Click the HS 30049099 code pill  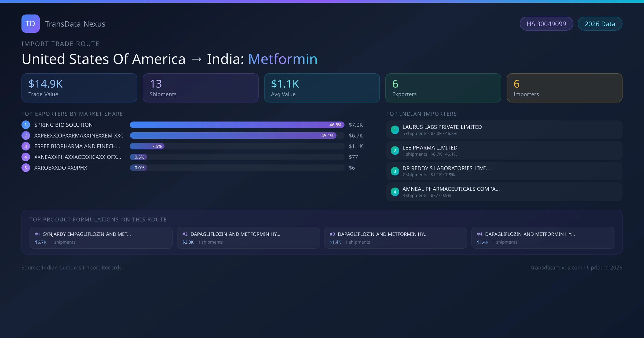(x=546, y=24)
